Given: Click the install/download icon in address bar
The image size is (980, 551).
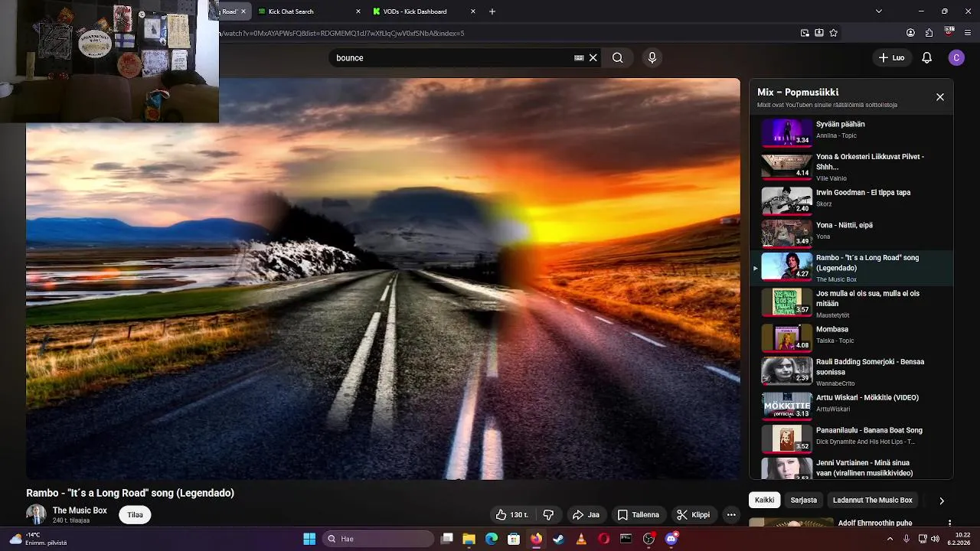Looking at the screenshot, I should click(819, 33).
